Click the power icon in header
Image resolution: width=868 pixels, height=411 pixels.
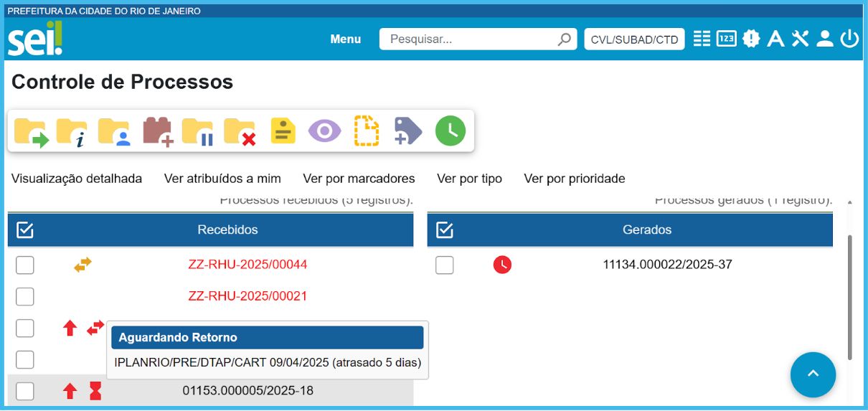click(849, 39)
